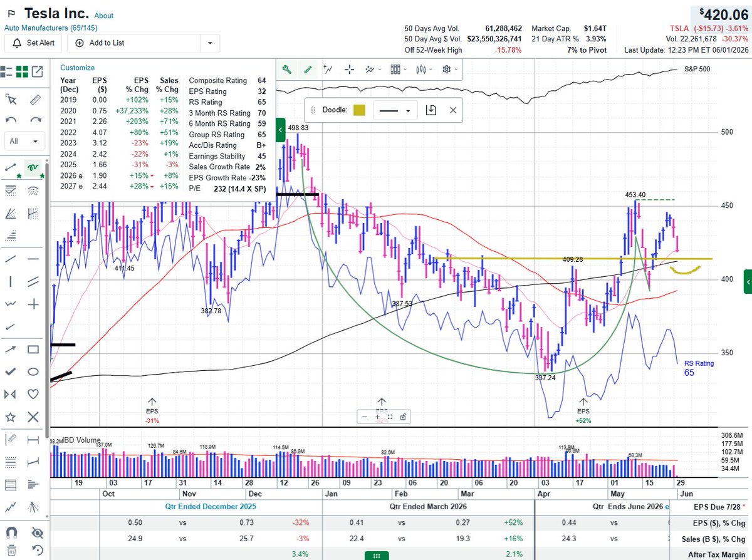
Task: Select the crosshair plus tool
Action: click(x=33, y=304)
